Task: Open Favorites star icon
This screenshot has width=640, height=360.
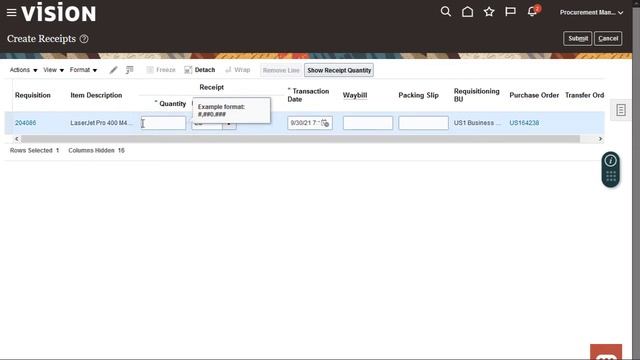Action: [x=489, y=12]
